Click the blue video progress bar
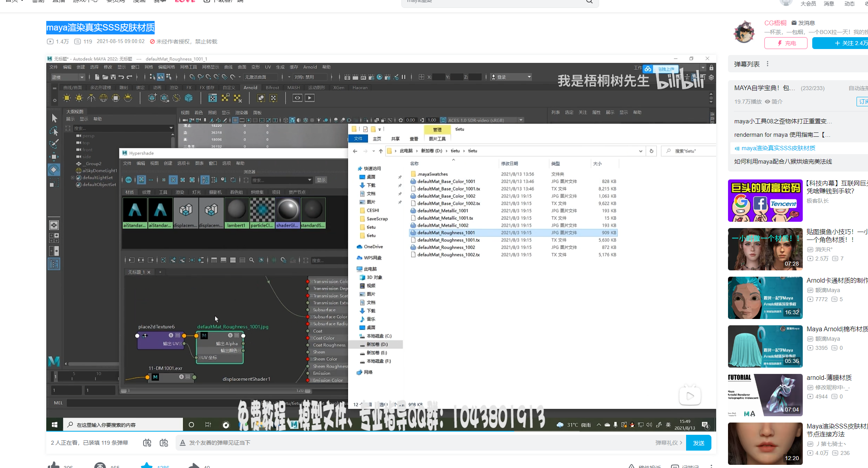This screenshot has width=868, height=468. [277, 431]
